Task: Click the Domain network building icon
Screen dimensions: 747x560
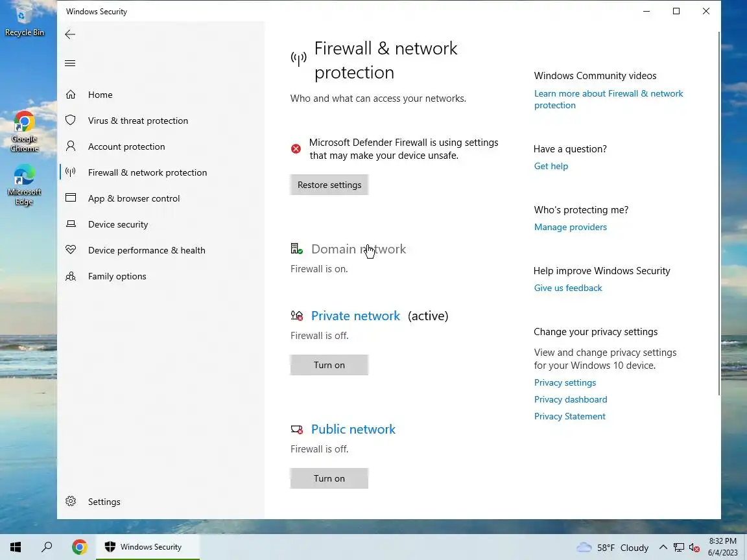Action: coord(297,249)
